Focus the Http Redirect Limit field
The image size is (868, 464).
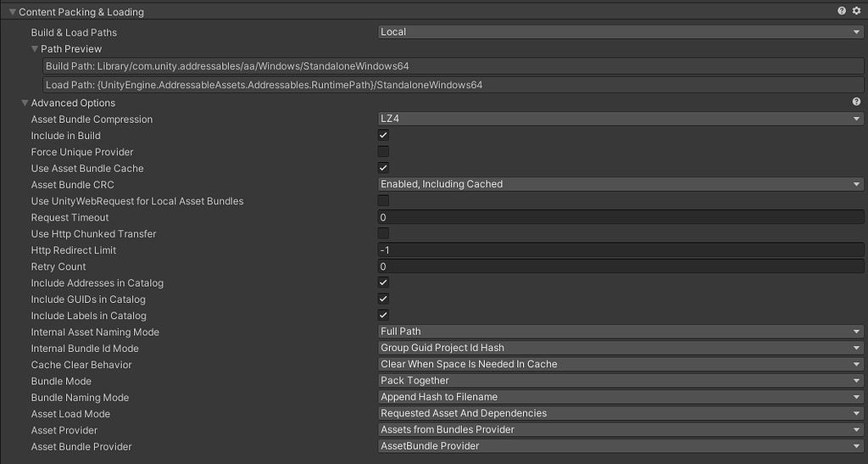pyautogui.click(x=620, y=250)
